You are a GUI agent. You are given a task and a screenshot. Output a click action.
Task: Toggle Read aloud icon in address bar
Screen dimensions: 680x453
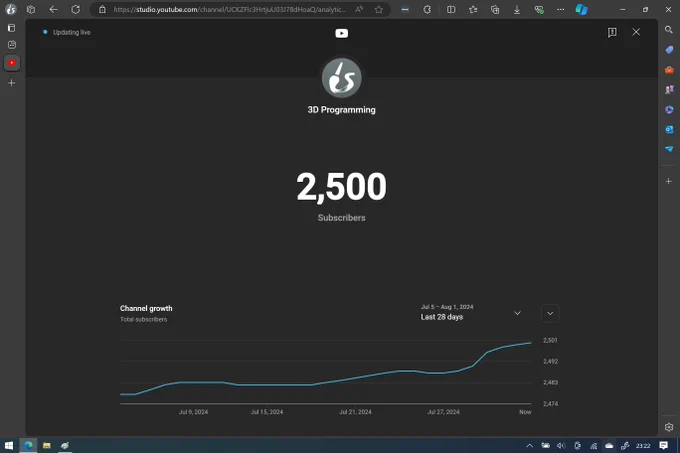point(359,9)
